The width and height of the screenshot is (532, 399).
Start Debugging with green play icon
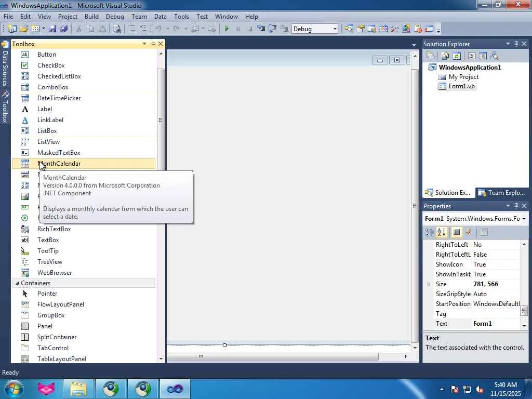pos(227,29)
